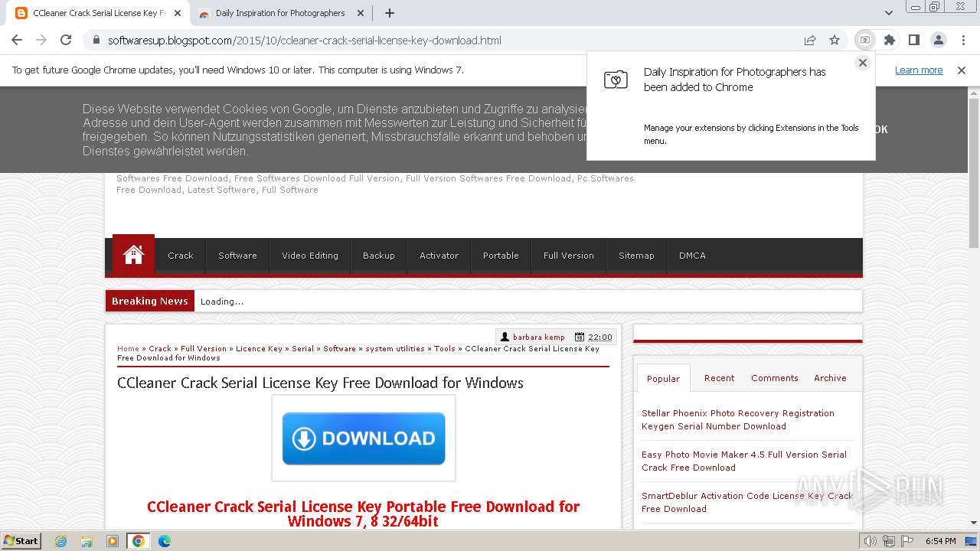This screenshot has height=551, width=980.
Task: Open the Daily Inspiration extension icon in toolbar
Action: tap(865, 40)
